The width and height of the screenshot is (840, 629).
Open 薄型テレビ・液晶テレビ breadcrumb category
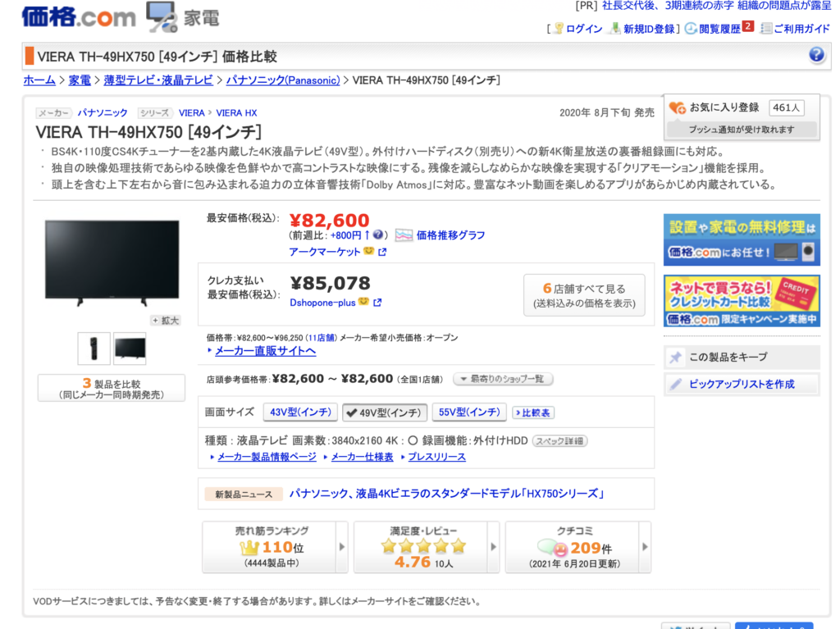[x=158, y=80]
